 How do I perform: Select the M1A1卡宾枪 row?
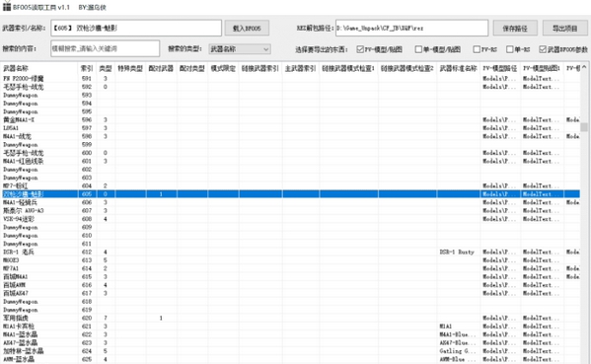click(290, 327)
